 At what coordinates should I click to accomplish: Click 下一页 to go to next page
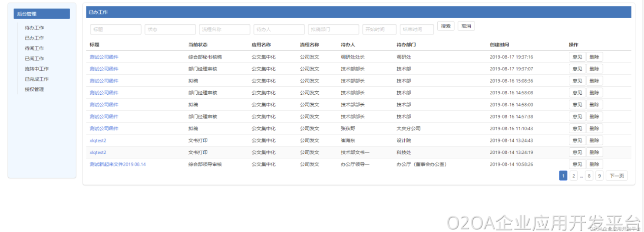pyautogui.click(x=616, y=176)
